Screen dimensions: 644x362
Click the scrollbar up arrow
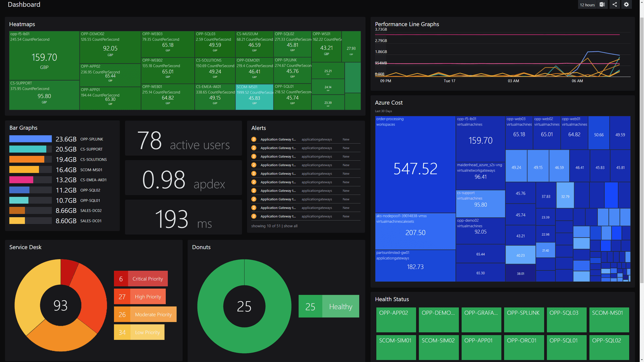click(x=642, y=3)
